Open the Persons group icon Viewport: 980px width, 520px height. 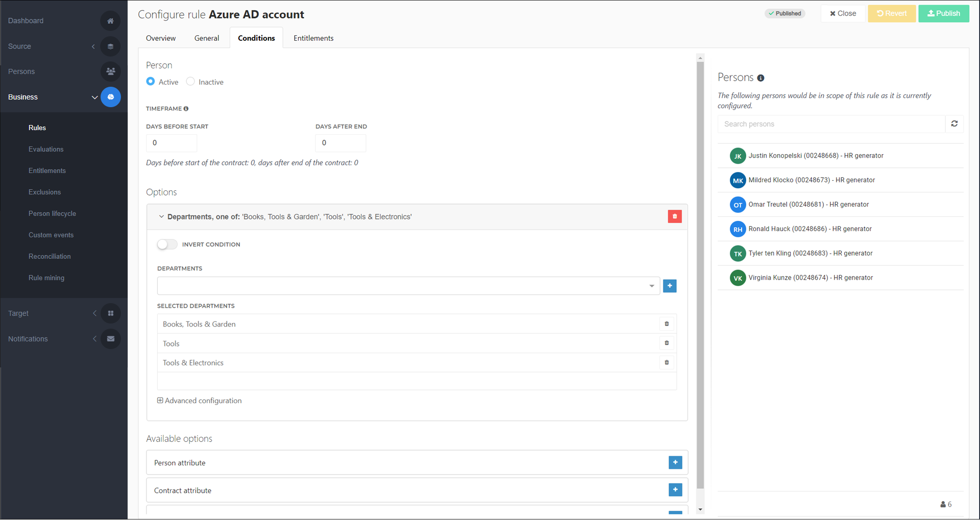coord(110,71)
